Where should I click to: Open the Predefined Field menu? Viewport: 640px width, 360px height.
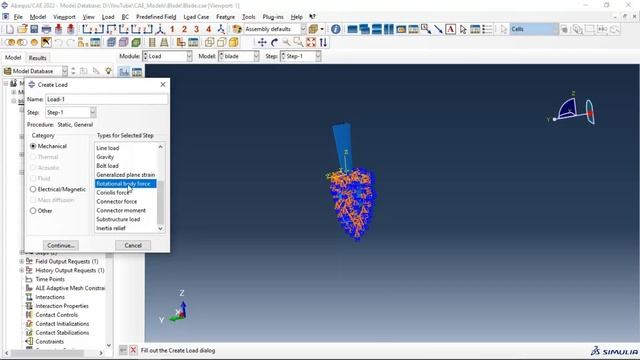pyautogui.click(x=156, y=17)
